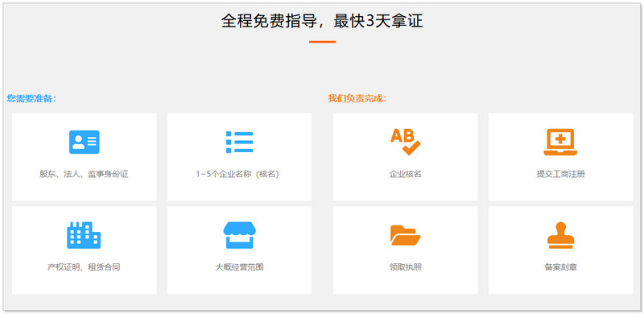Image resolution: width=644 pixels, height=314 pixels.
Task: Click the blue storefront icon
Action: (x=239, y=235)
